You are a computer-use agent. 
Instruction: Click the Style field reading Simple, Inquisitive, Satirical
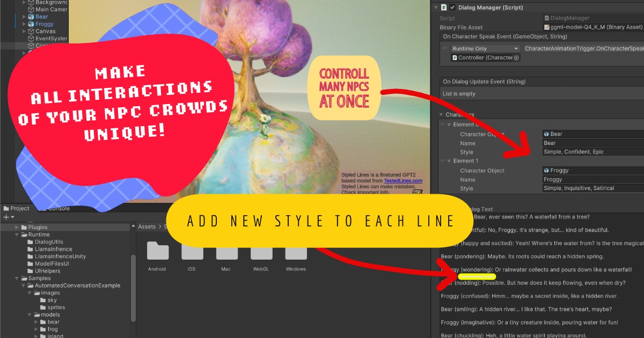(x=593, y=188)
